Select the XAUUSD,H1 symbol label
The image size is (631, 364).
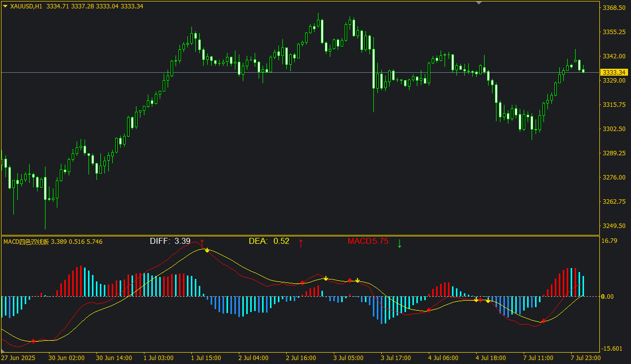coord(26,6)
